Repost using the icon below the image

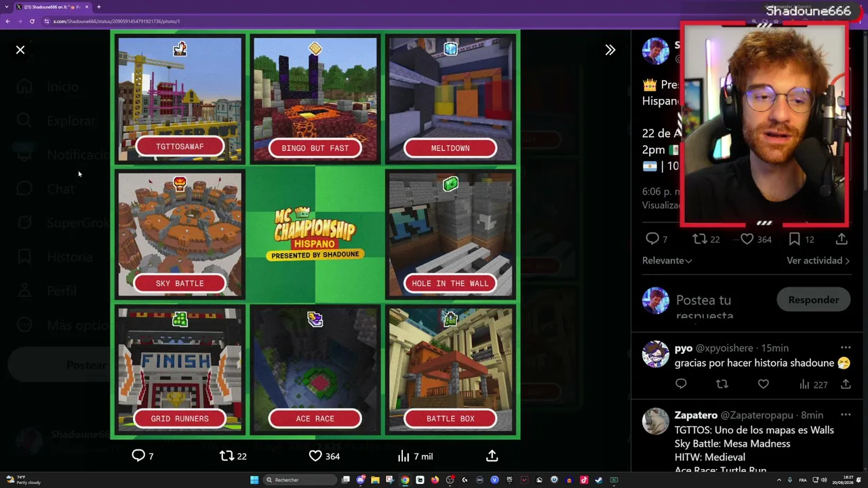233,456
